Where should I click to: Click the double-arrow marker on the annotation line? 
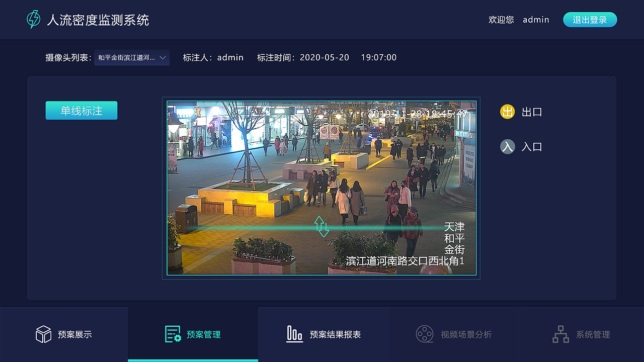(x=321, y=226)
